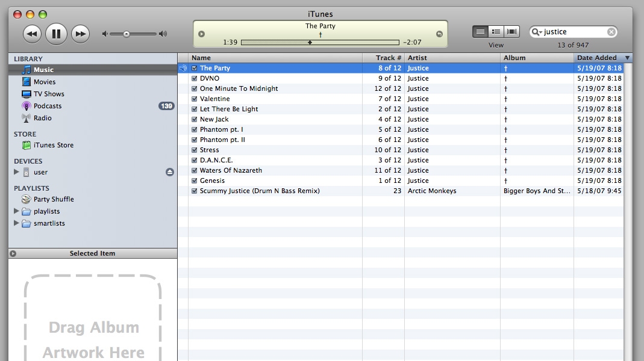Viewport: 644px width, 361px height.
Task: Uncheck the song DVNO
Action: [194, 78]
